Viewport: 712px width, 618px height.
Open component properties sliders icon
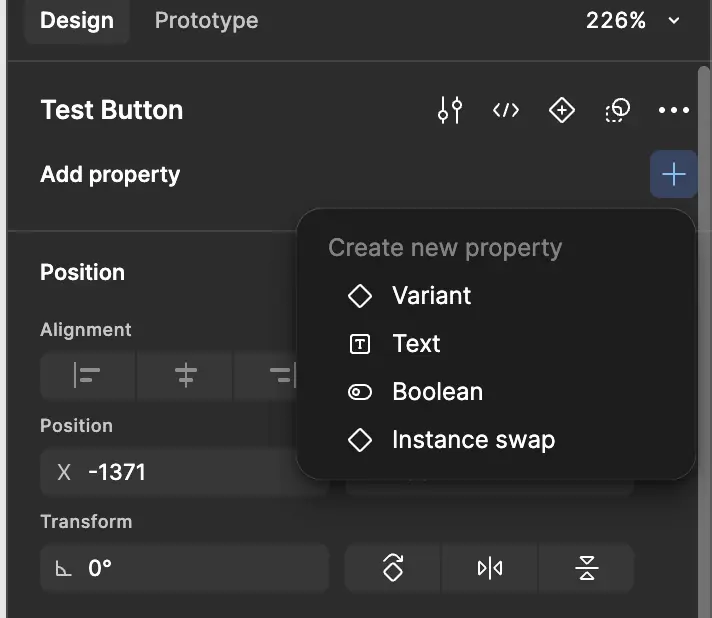coord(450,110)
